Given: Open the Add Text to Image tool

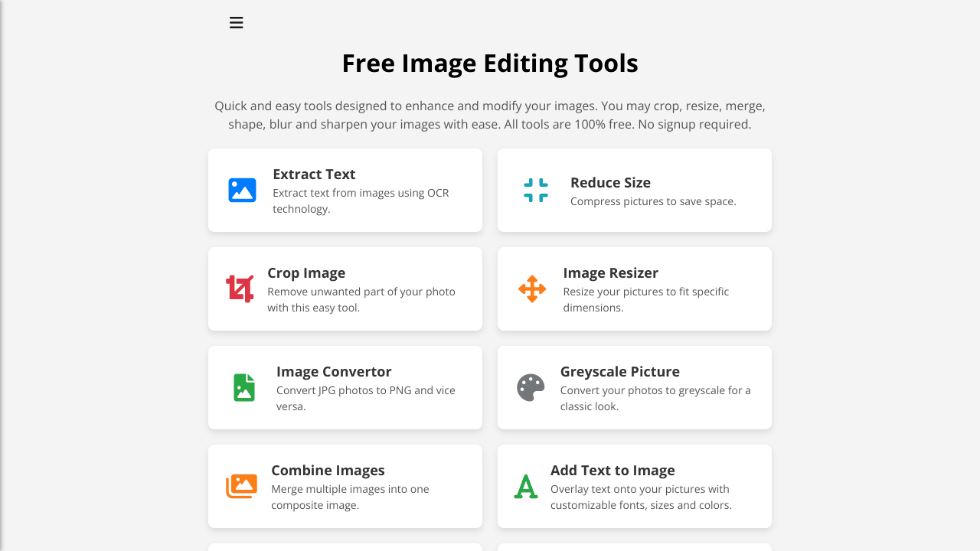Looking at the screenshot, I should click(634, 486).
